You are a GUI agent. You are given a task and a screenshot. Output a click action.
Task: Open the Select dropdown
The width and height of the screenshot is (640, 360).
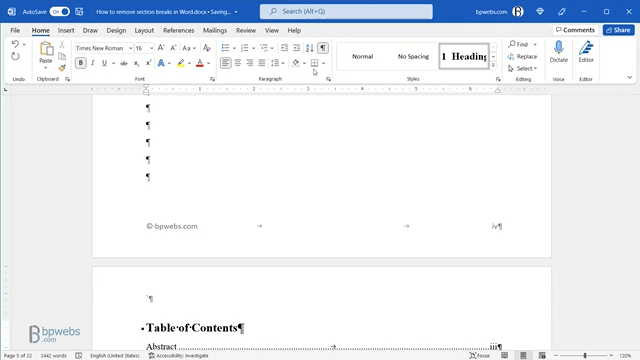[522, 68]
